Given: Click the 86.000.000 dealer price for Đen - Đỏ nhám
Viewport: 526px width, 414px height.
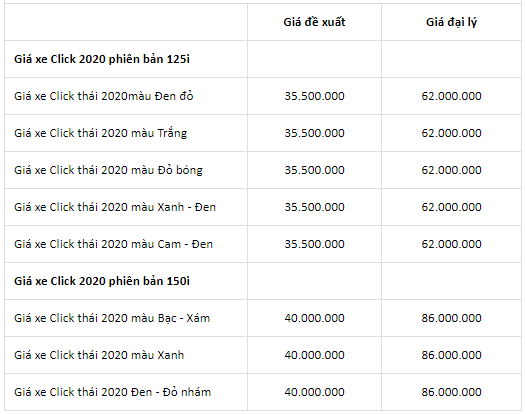Looking at the screenshot, I should (451, 392).
